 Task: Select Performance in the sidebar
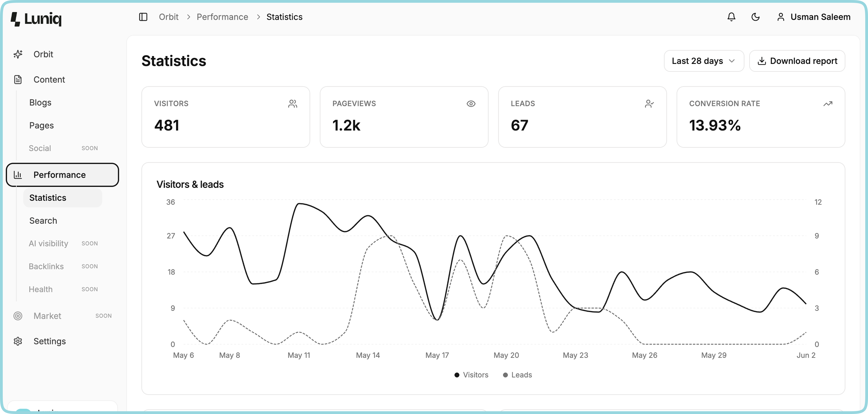pyautogui.click(x=62, y=175)
